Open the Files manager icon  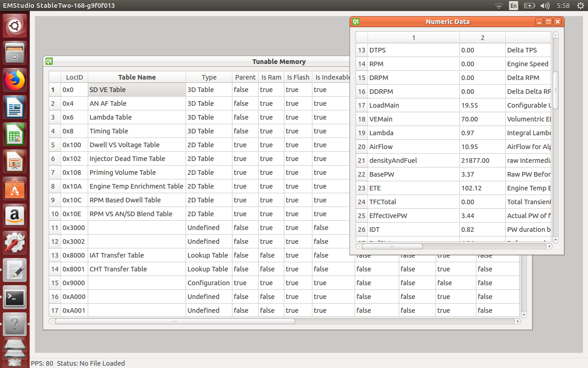pos(15,53)
